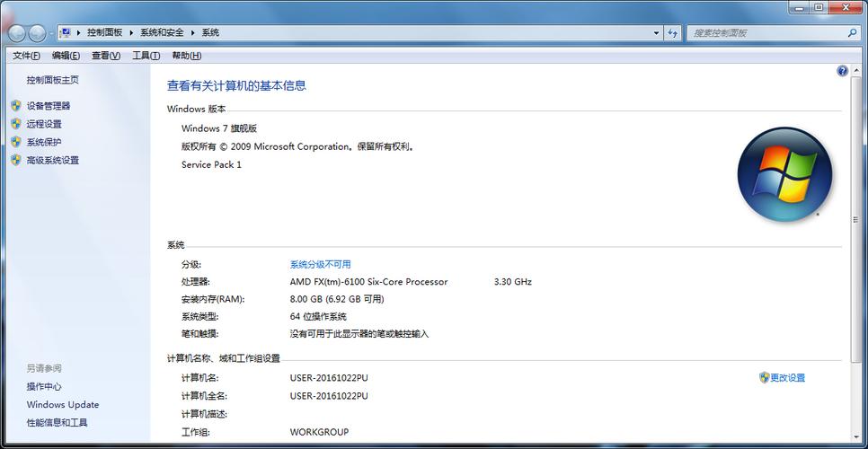Click the copyright 2009 Microsoft Corporation line

(x=298, y=146)
